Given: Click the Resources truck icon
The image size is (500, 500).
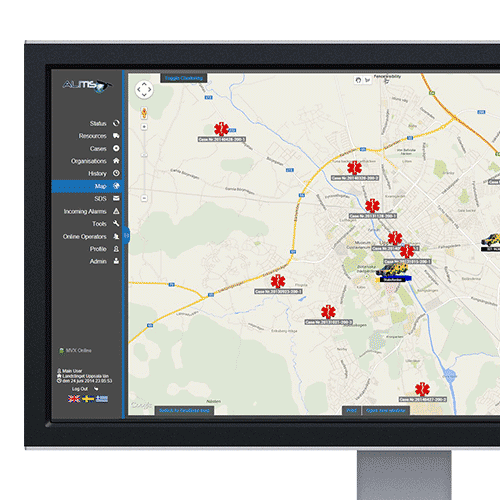Looking at the screenshot, I should [116, 136].
